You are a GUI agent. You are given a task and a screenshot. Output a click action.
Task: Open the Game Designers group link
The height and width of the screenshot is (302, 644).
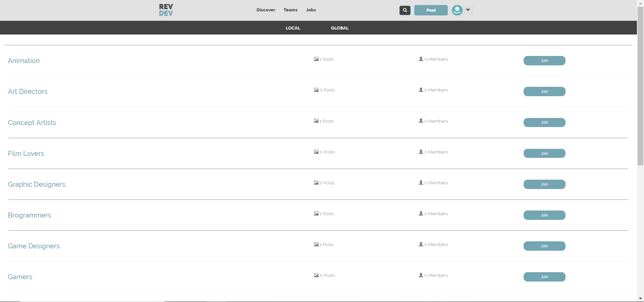34,246
